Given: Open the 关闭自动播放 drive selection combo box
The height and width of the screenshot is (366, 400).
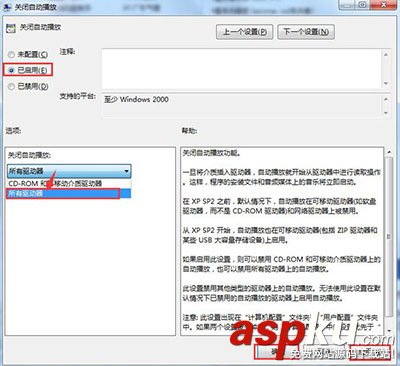Looking at the screenshot, I should tap(69, 171).
